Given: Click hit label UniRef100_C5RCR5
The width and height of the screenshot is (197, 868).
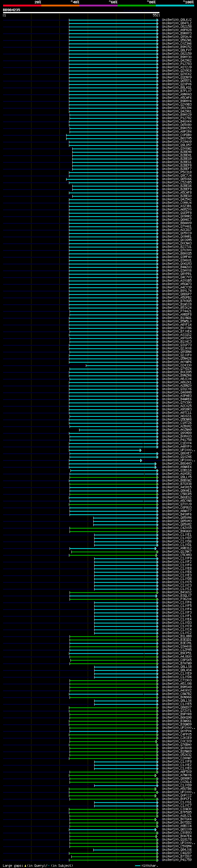Looking at the screenshot, I should (x=177, y=494).
